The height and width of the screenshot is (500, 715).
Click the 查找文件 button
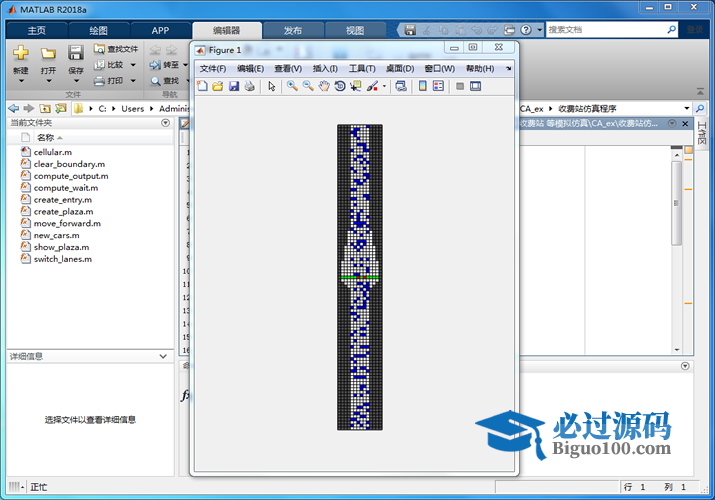116,49
